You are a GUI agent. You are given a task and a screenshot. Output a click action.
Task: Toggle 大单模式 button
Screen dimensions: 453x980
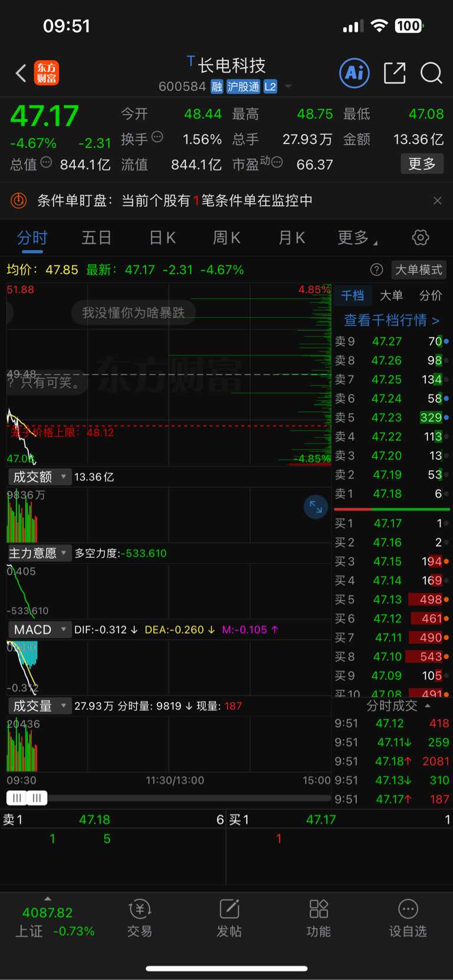point(419,269)
